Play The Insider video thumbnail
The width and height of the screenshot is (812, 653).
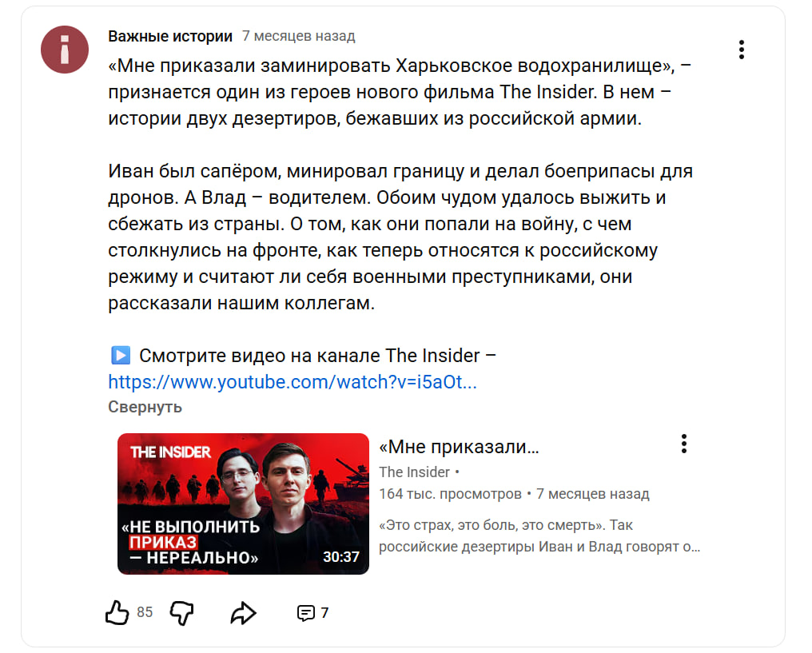(x=244, y=504)
